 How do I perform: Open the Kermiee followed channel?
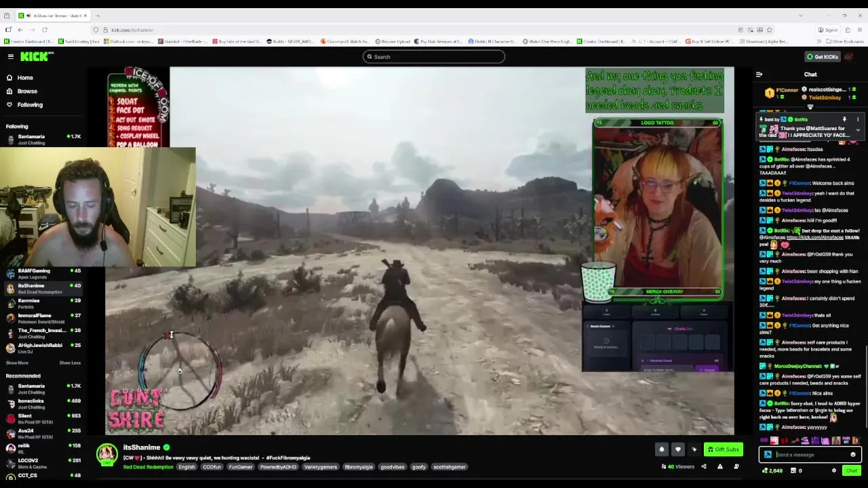pyautogui.click(x=43, y=304)
